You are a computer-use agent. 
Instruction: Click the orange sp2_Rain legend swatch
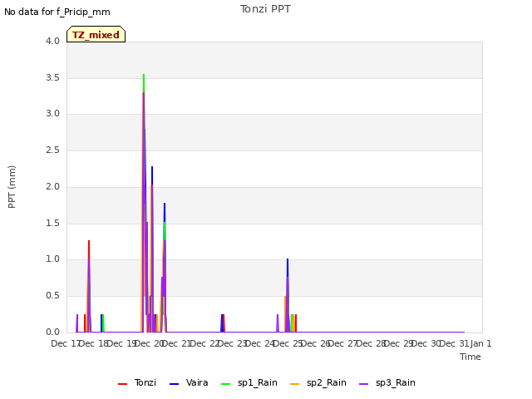[295, 384]
